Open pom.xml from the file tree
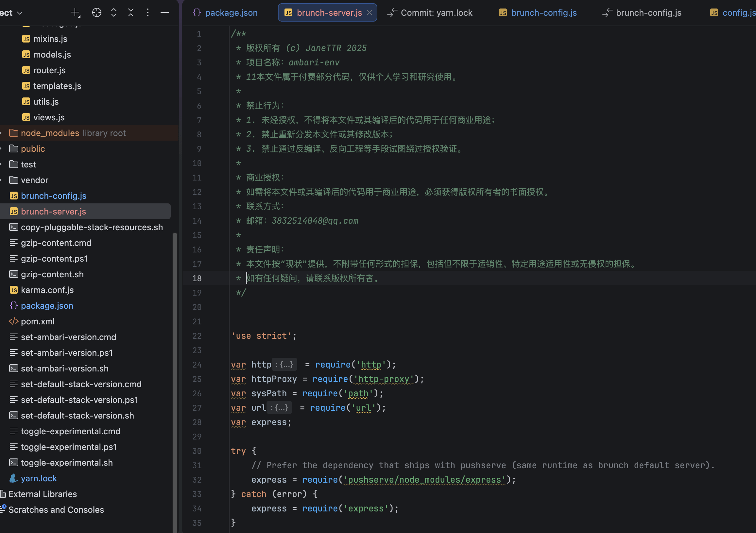 [x=38, y=321]
